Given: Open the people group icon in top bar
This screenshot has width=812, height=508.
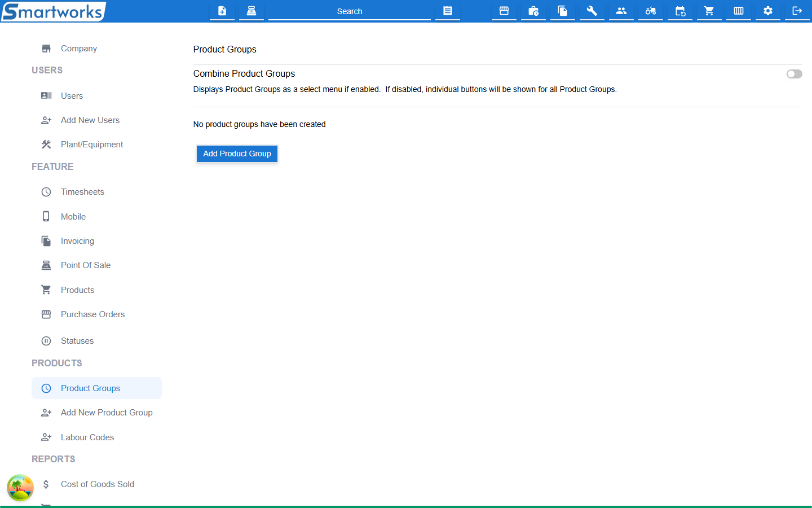Looking at the screenshot, I should pyautogui.click(x=621, y=11).
